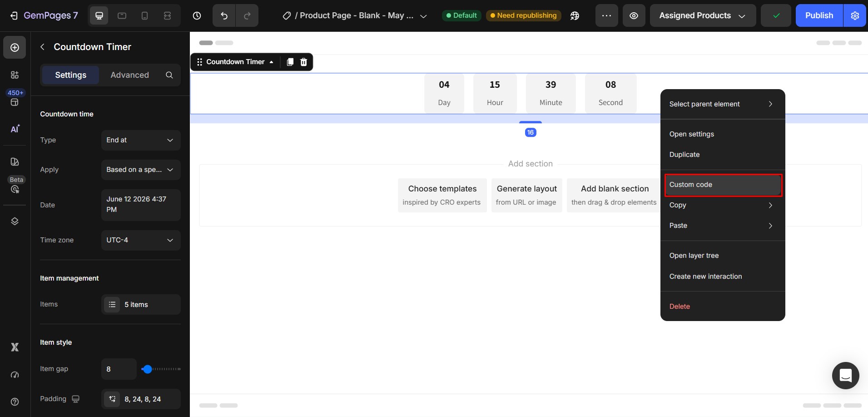Choose Open settings in context menu
The width and height of the screenshot is (868, 417).
click(x=722, y=134)
